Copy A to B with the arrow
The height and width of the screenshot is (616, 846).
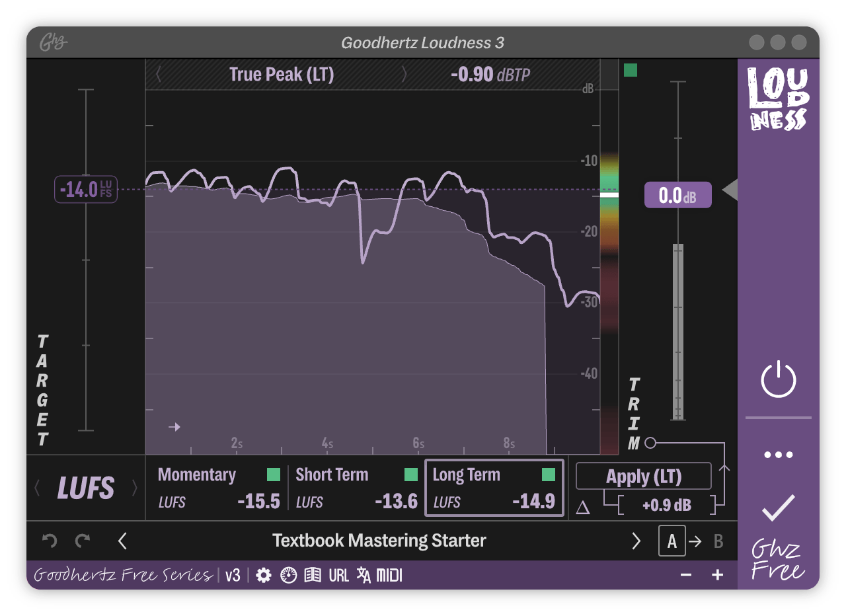[x=696, y=542]
